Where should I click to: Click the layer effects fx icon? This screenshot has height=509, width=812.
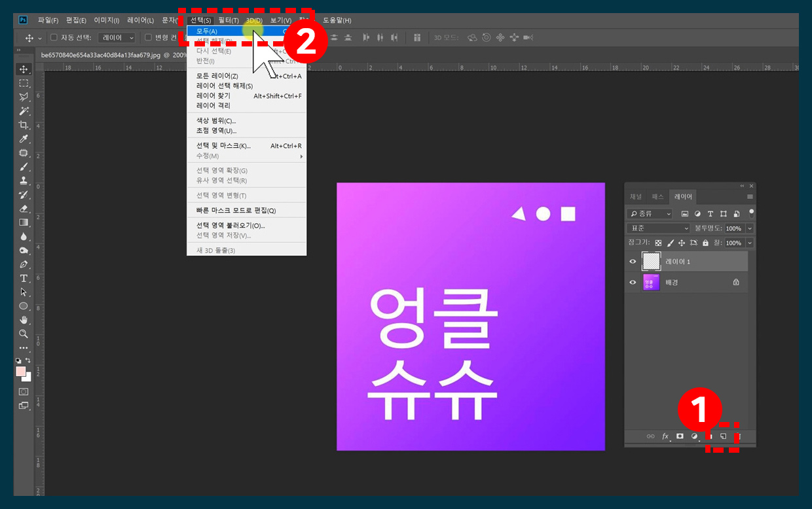tap(665, 436)
